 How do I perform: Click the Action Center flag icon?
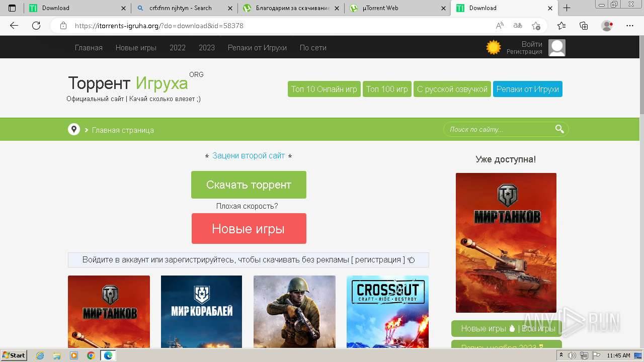[596, 355]
